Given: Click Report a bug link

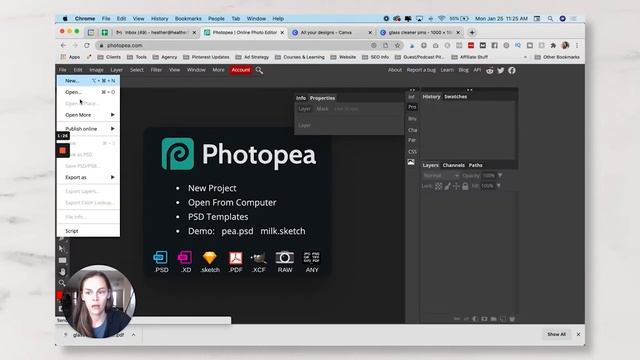Looking at the screenshot, I should click(x=421, y=70).
